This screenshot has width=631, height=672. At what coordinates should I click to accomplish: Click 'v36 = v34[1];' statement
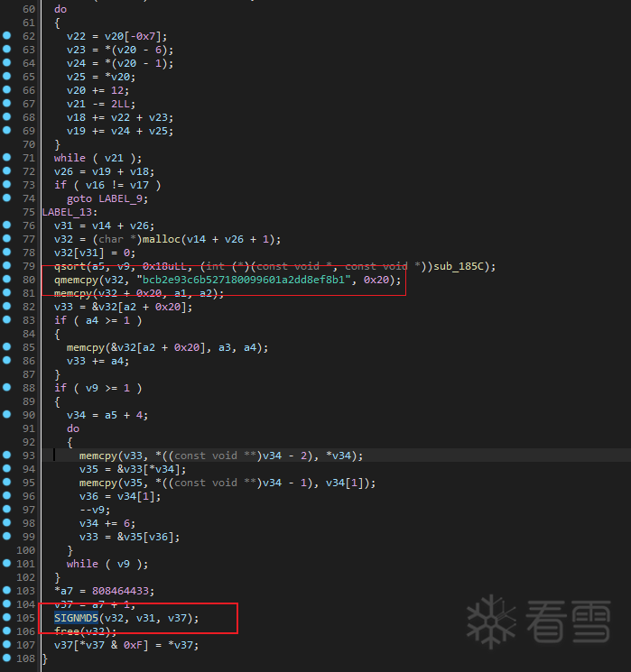pos(120,496)
